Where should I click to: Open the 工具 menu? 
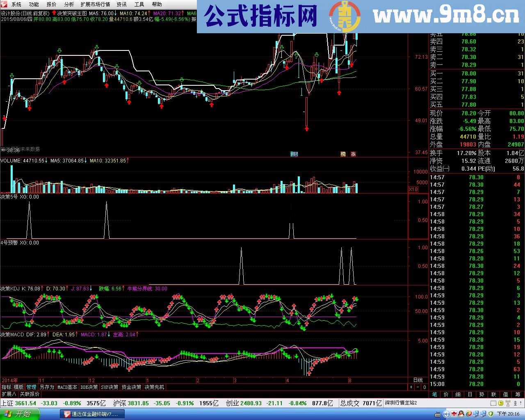(x=139, y=5)
